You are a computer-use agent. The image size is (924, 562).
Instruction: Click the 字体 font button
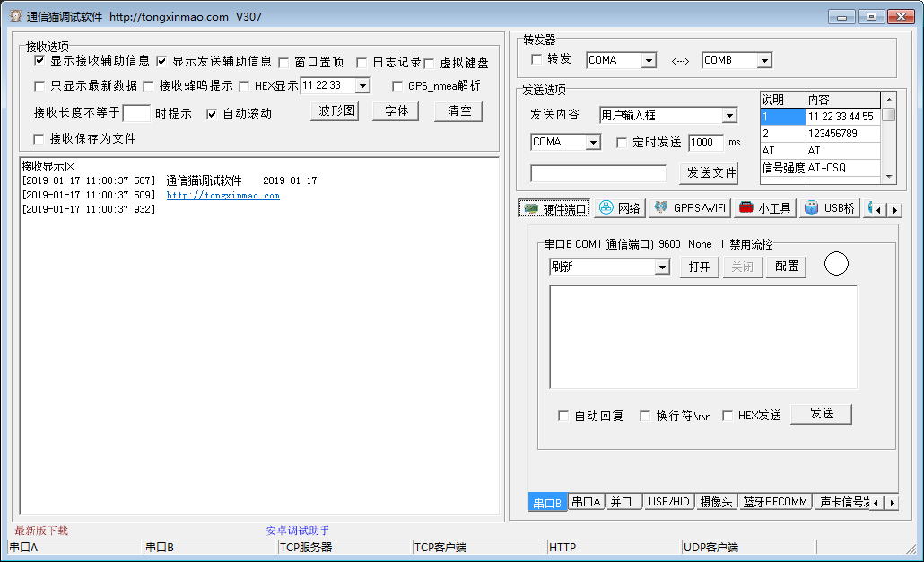point(396,110)
